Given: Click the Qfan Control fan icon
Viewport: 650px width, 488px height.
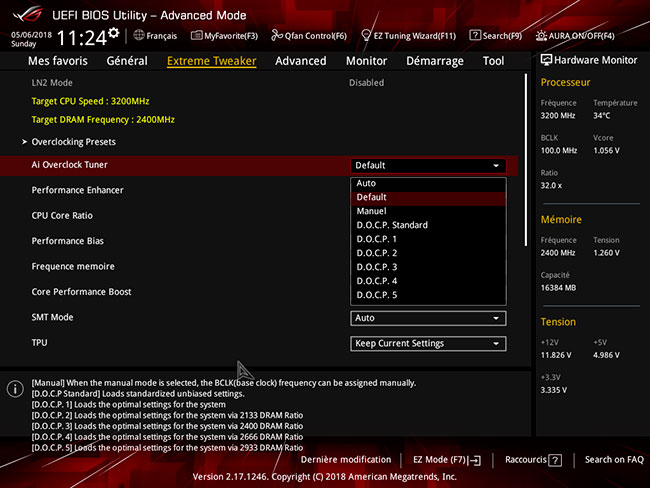Looking at the screenshot, I should [x=276, y=35].
